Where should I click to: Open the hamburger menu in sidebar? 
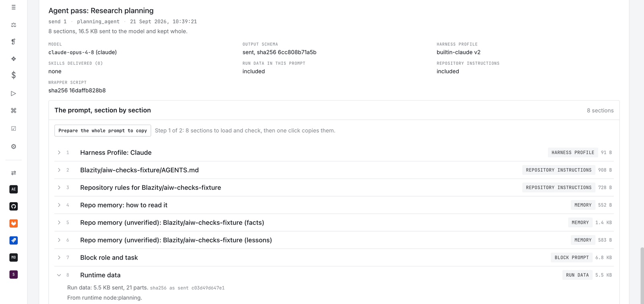click(x=13, y=7)
